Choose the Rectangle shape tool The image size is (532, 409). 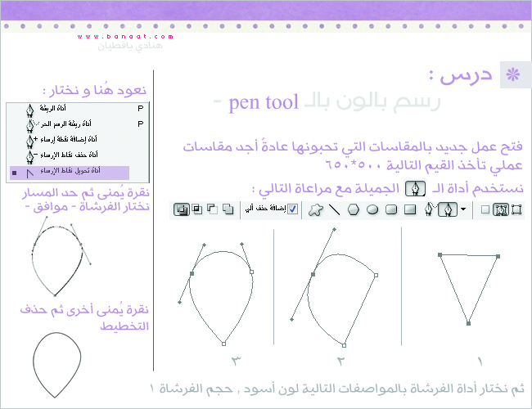click(x=411, y=209)
